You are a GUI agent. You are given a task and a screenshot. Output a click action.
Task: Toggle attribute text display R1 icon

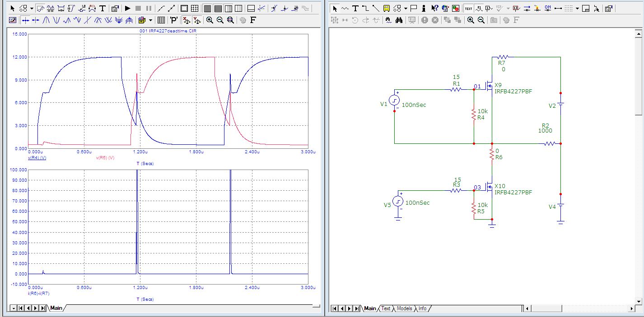(x=479, y=8)
